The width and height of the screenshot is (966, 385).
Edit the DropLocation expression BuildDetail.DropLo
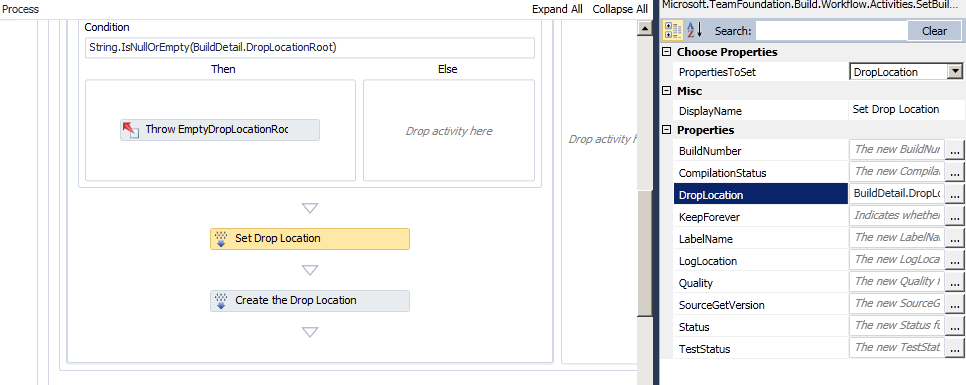point(897,194)
